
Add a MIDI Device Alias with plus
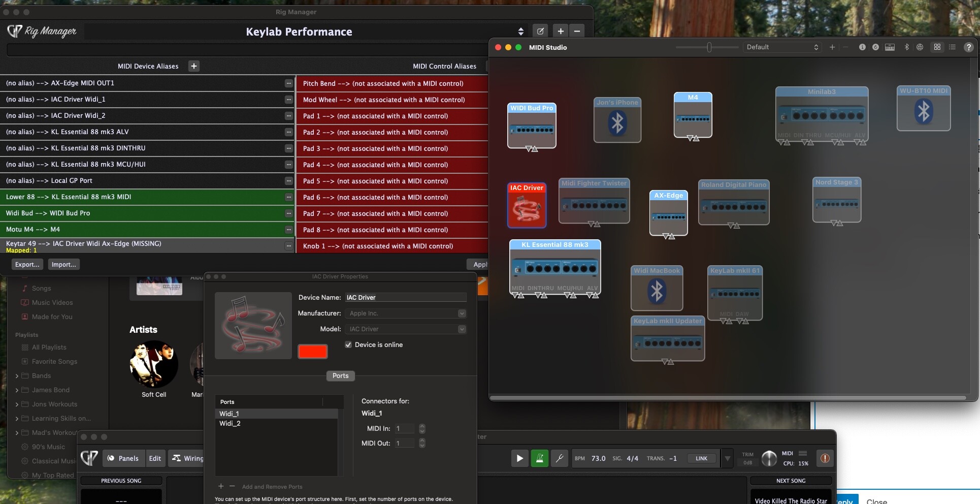click(x=194, y=66)
